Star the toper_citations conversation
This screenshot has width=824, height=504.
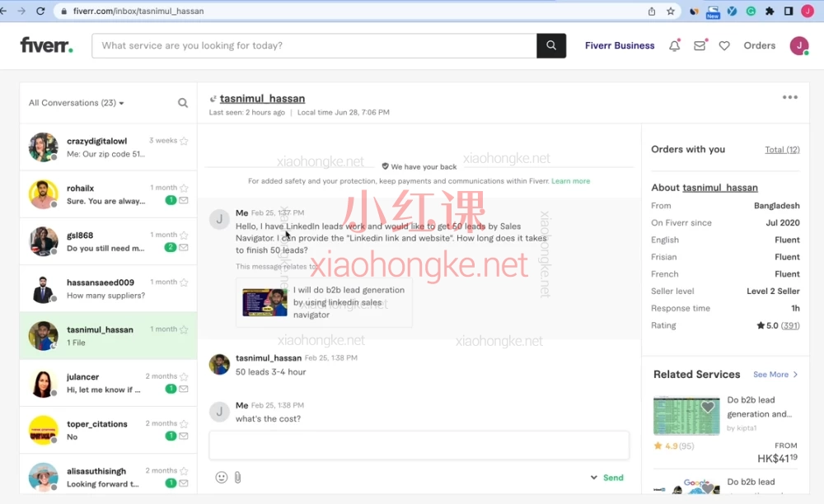pyautogui.click(x=184, y=423)
